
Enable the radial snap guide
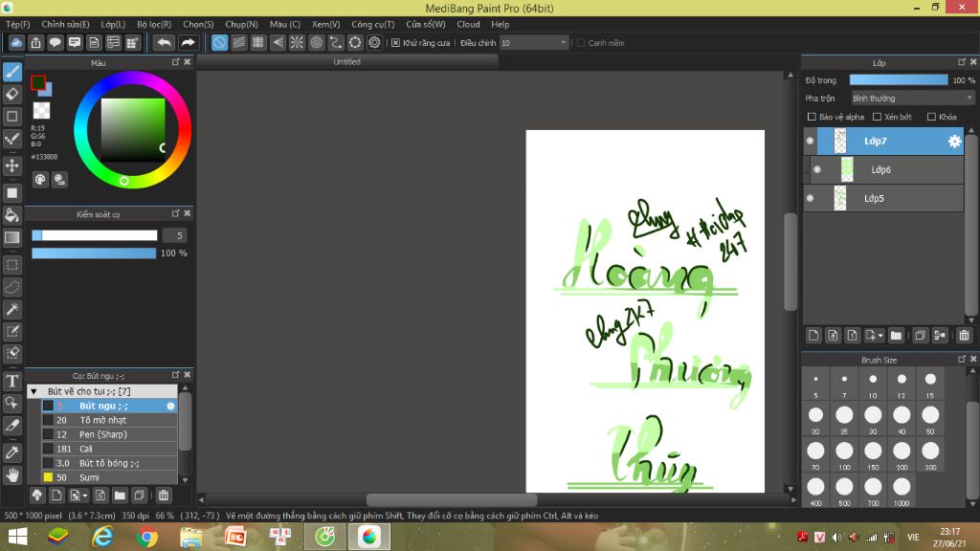pyautogui.click(x=297, y=42)
